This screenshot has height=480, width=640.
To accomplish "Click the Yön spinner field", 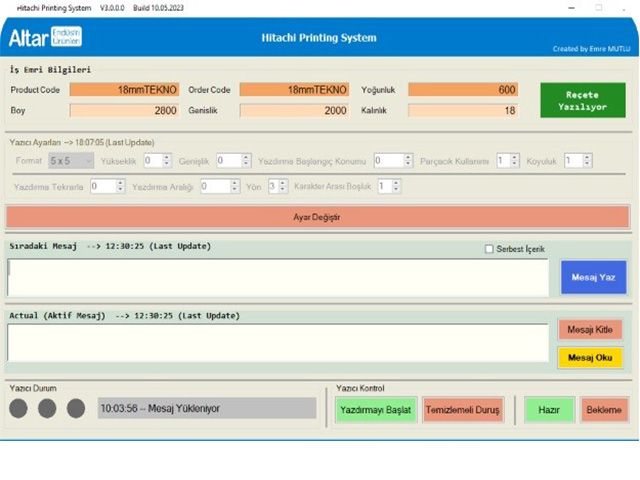I will pos(278,187).
